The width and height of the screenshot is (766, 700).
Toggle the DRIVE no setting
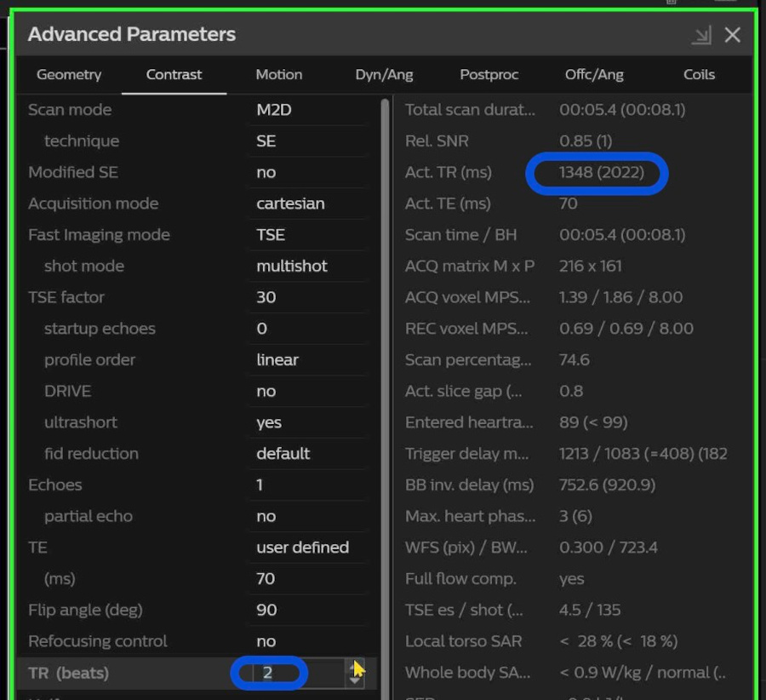pos(306,392)
